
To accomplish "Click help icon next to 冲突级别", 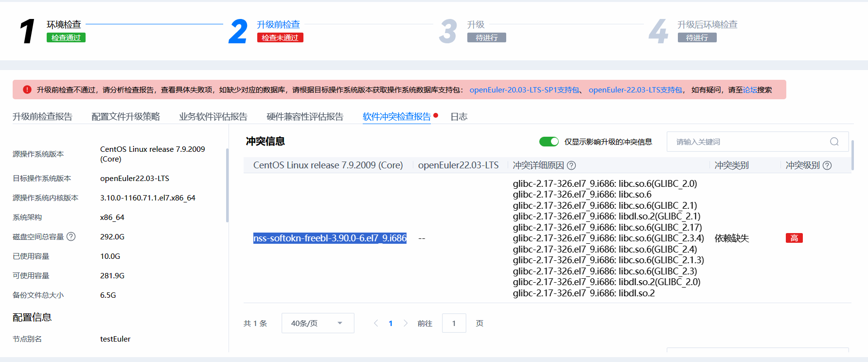I will [x=827, y=165].
